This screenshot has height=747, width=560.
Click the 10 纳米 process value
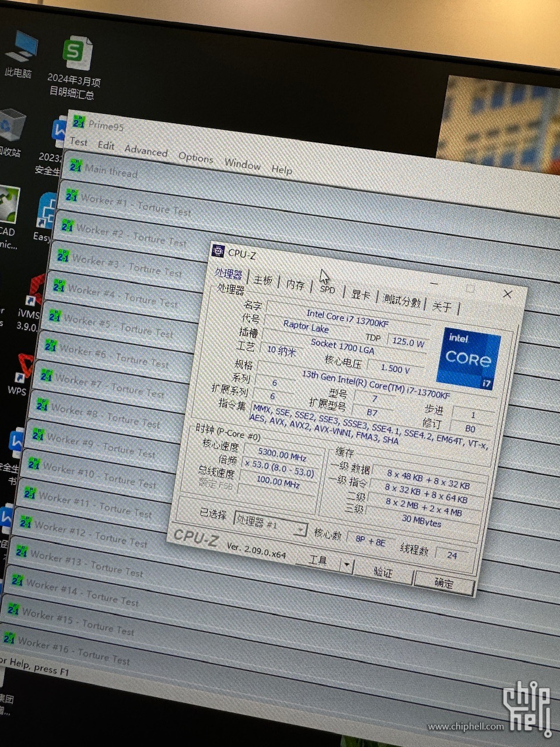(282, 350)
